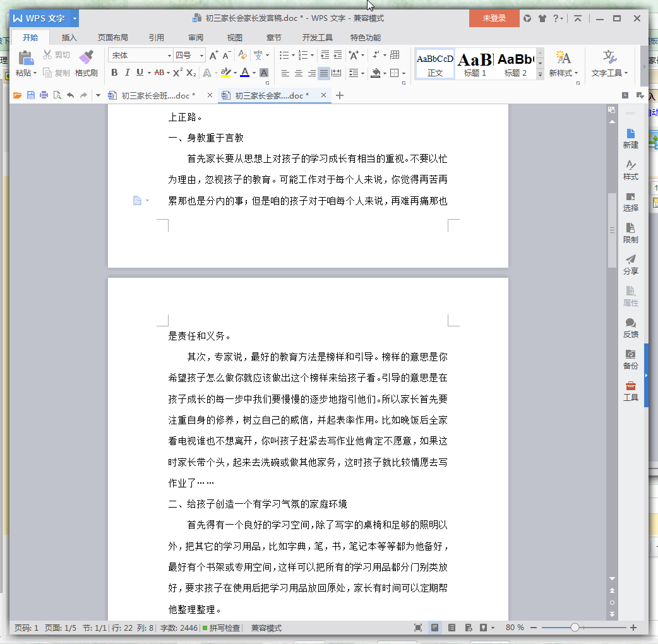Click the Copy (复制) button
Screen dimensions: 658x644
click(56, 73)
